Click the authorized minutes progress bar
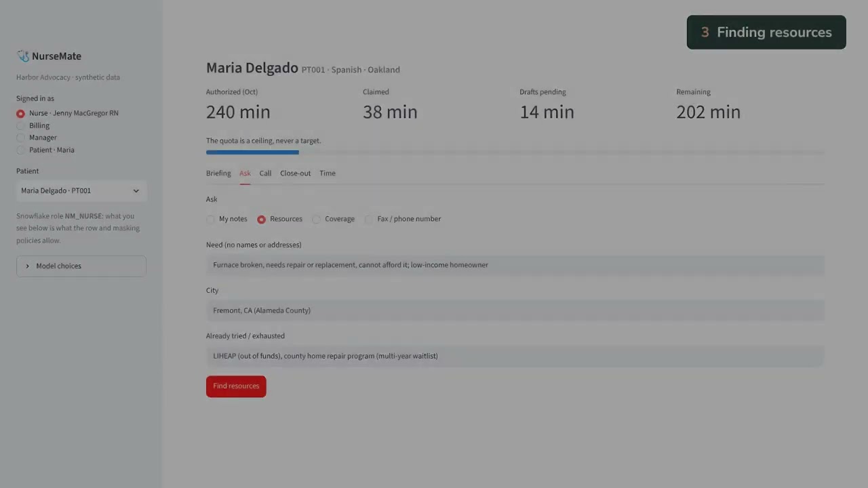This screenshot has width=868, height=488. coord(515,152)
